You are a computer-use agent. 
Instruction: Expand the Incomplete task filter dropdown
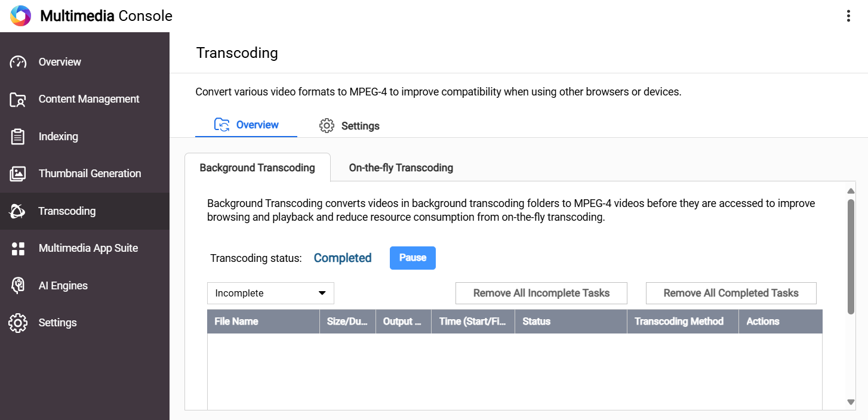point(270,294)
